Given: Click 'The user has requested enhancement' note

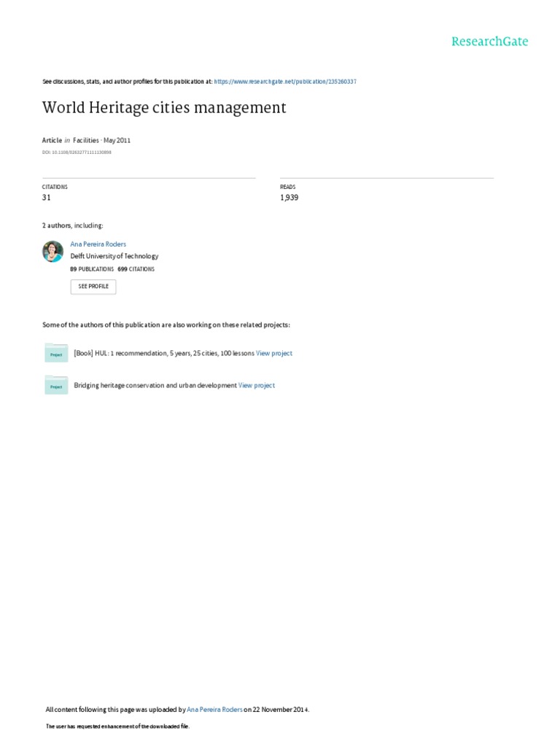Looking at the screenshot, I should (117, 727).
